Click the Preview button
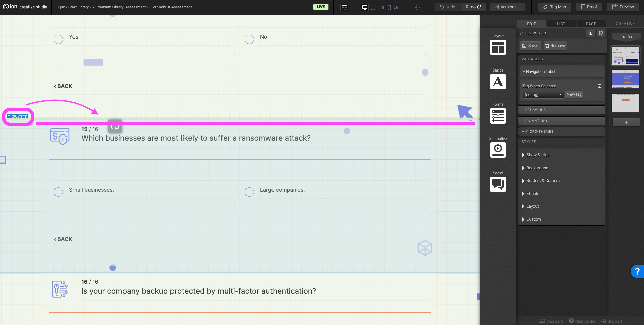Viewport: 644px width, 325px height. point(623,7)
